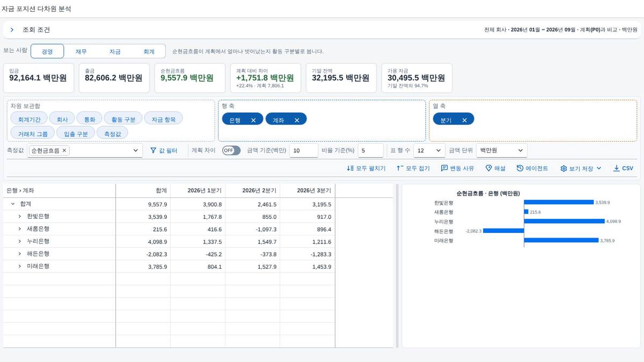Click the 가용 자금 KPI card
This screenshot has height=362, width=644.
(417, 78)
